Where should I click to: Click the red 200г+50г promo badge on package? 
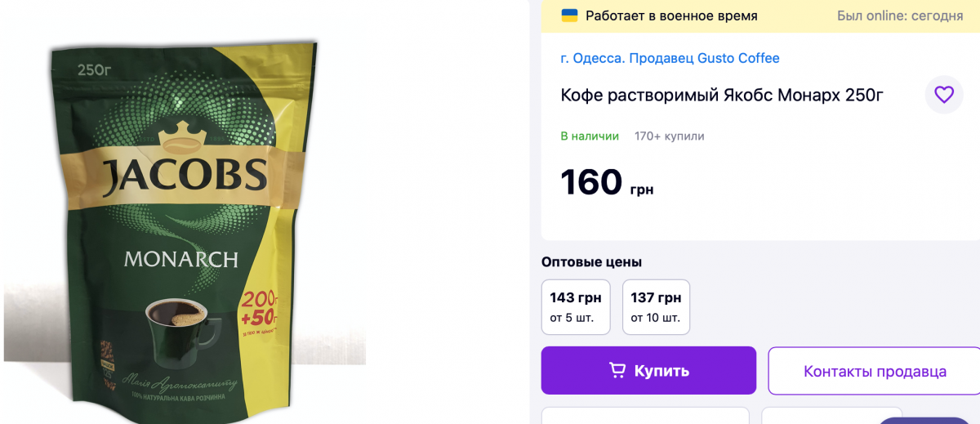click(x=261, y=309)
